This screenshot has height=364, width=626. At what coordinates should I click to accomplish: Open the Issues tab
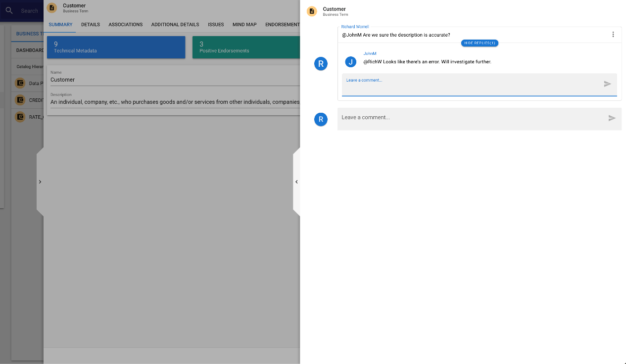pyautogui.click(x=216, y=25)
